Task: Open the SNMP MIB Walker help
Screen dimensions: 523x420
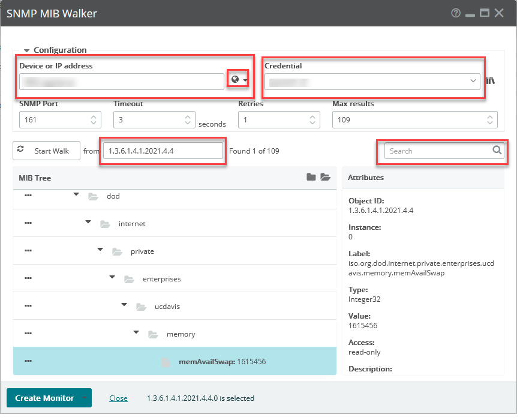Action: coord(456,12)
